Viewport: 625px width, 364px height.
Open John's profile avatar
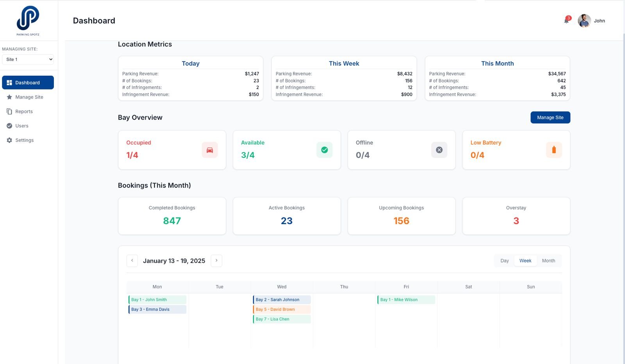pyautogui.click(x=584, y=21)
